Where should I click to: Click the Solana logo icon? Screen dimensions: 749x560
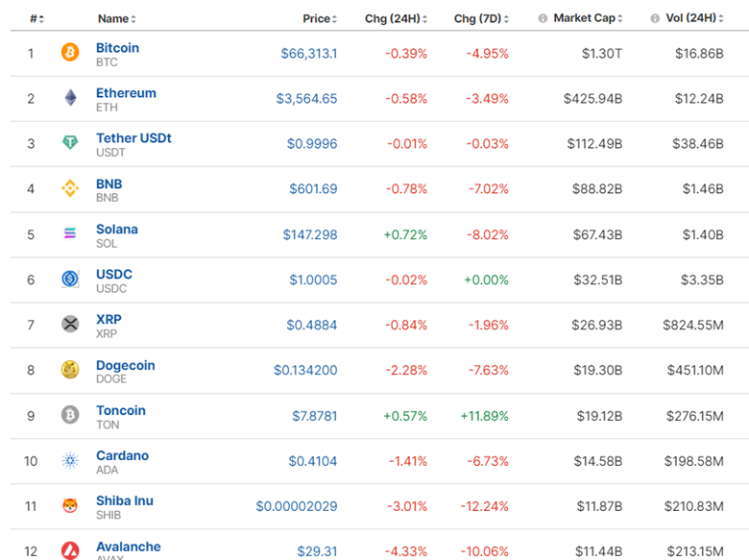click(x=70, y=233)
